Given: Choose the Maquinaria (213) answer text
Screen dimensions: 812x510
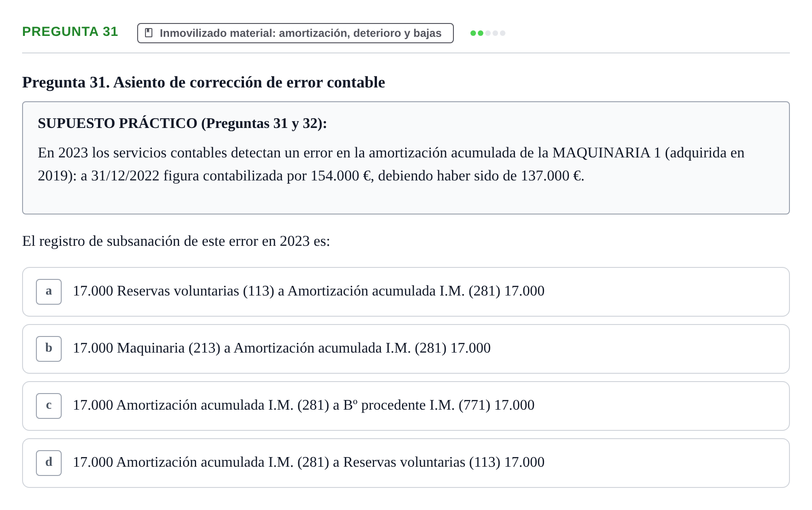Looking at the screenshot, I should 282,348.
